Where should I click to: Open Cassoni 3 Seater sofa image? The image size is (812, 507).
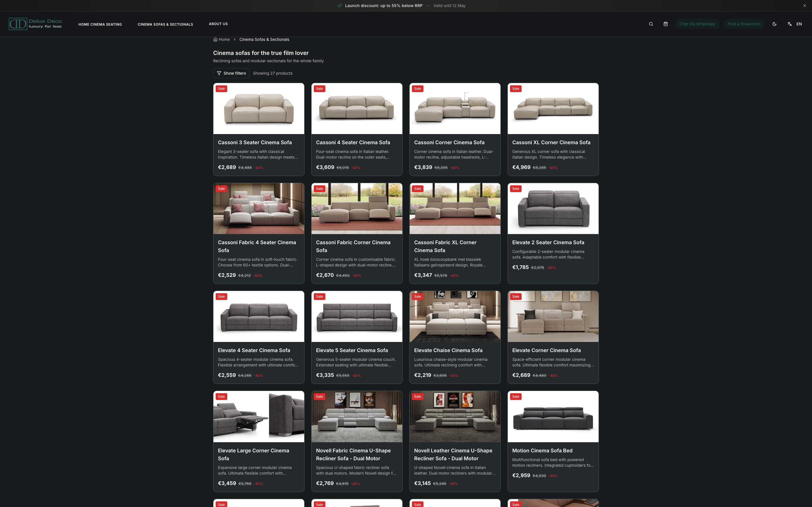[259, 109]
